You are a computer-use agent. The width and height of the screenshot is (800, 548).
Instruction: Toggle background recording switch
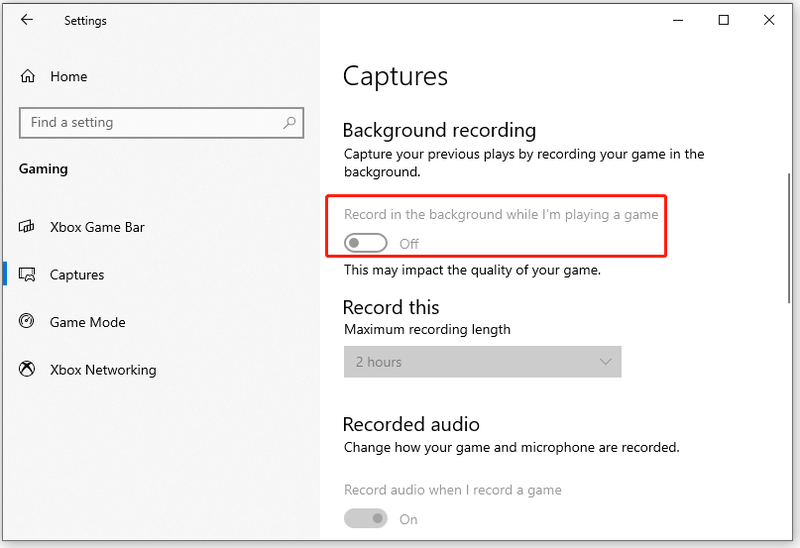click(365, 243)
